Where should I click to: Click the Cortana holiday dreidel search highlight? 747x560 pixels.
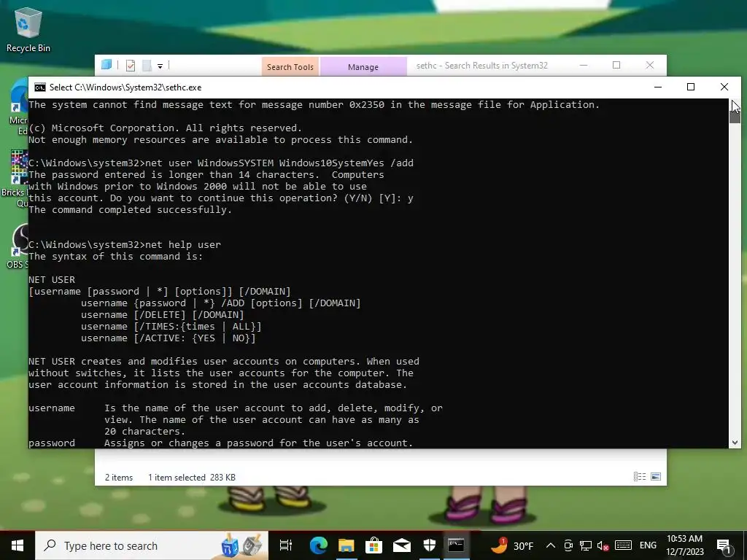(241, 546)
